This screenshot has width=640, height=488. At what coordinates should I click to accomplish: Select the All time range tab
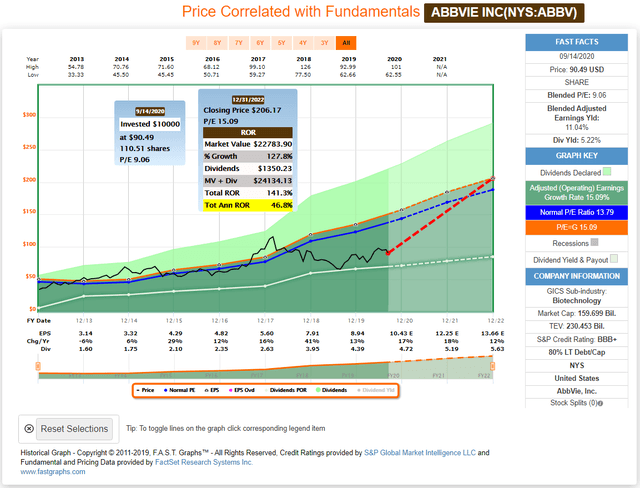[x=346, y=43]
